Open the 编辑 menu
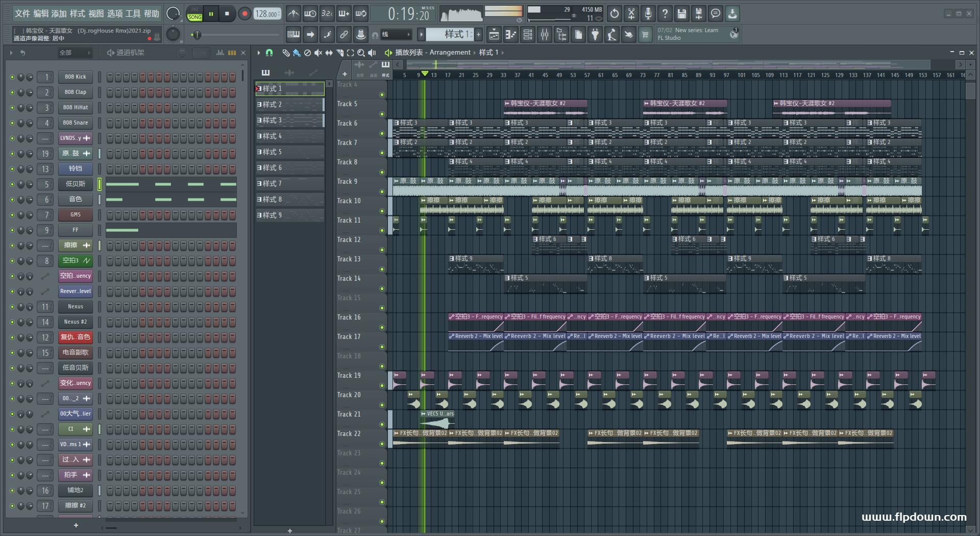Viewport: 980px width, 536px height. click(40, 13)
